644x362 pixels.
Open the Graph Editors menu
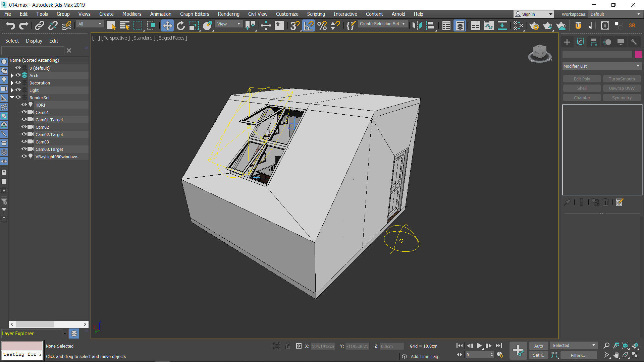[x=194, y=14]
